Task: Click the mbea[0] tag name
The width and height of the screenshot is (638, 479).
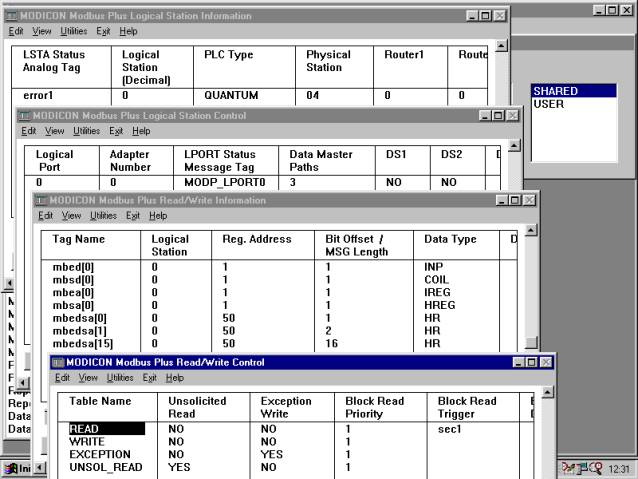Action: tap(73, 293)
